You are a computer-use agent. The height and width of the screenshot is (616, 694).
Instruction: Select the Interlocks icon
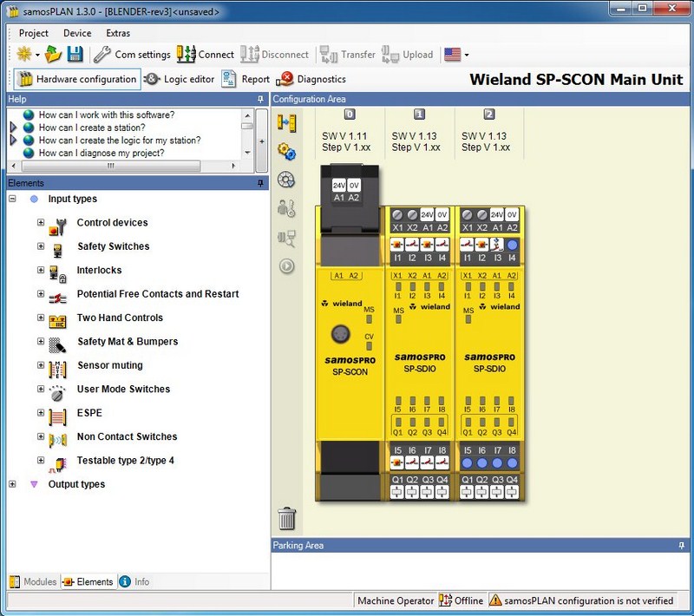[x=57, y=274]
